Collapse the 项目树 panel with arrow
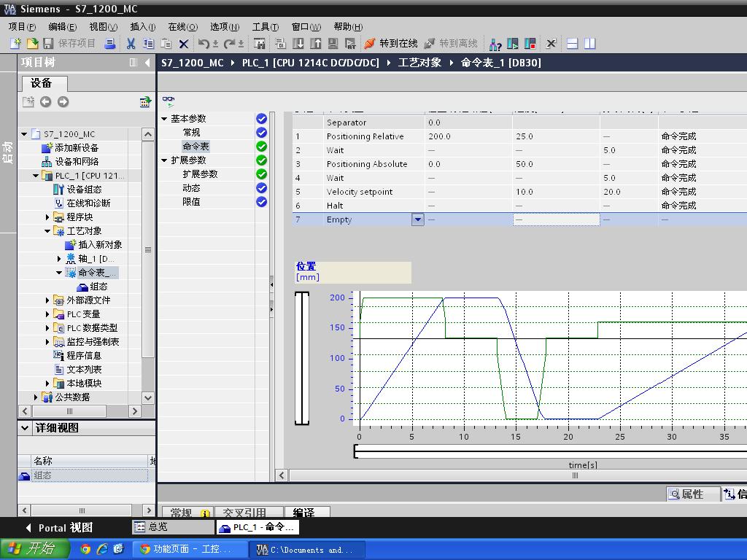The image size is (747, 560). coord(147,63)
